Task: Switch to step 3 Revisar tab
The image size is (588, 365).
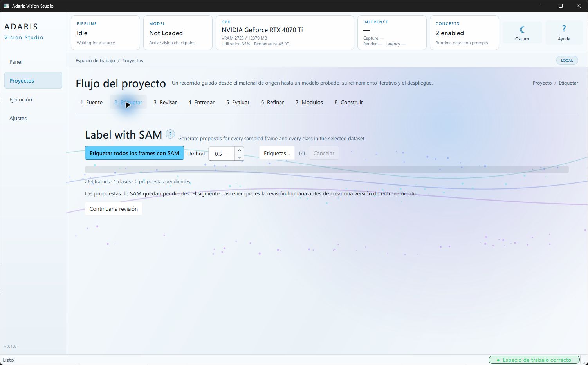Action: click(165, 102)
